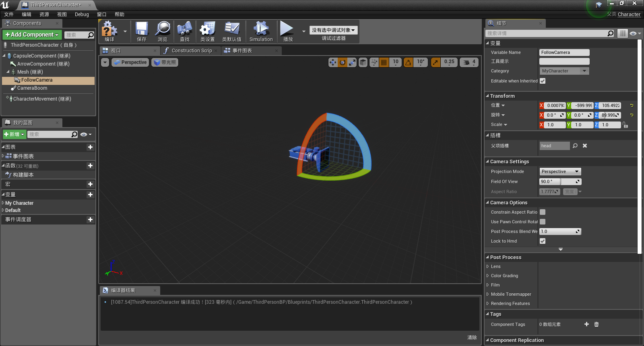The width and height of the screenshot is (644, 346).
Task: Open the Category MyCharacter dropdown
Action: 564,71
